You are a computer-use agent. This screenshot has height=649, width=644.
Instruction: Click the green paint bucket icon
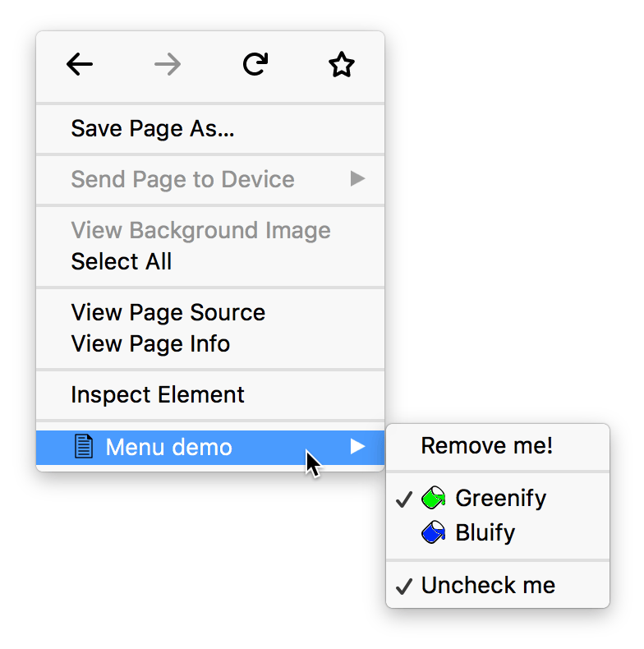434,497
